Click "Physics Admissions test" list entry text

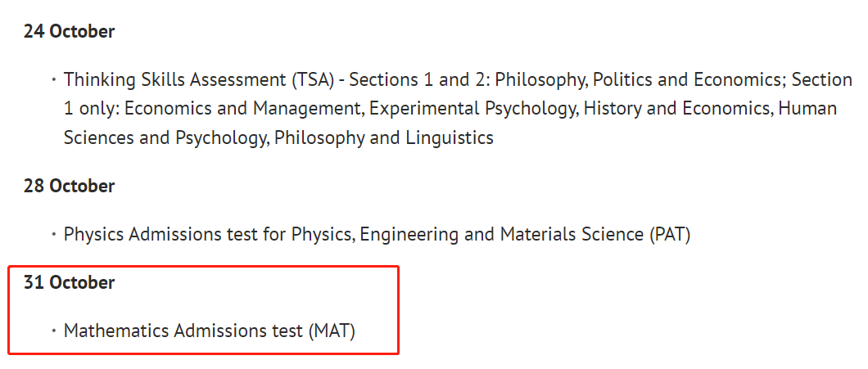[x=160, y=235]
